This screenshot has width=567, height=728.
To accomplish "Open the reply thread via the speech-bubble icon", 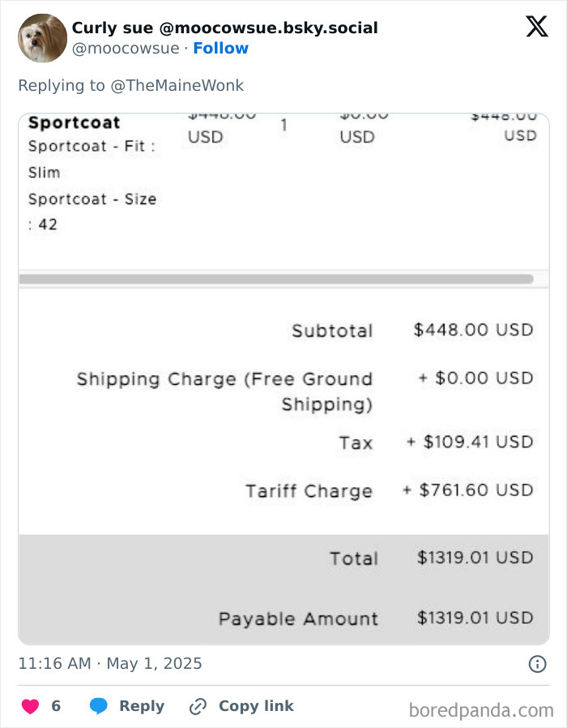I will (99, 706).
